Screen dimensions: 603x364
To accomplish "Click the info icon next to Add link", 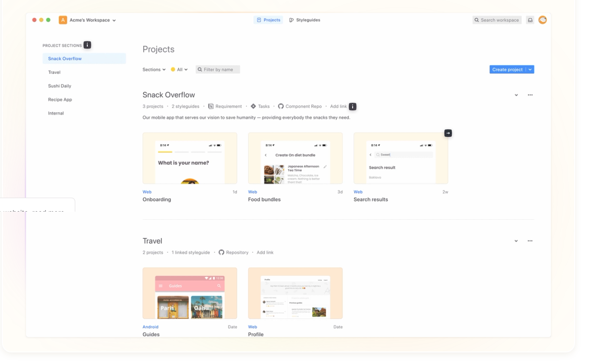I will 353,107.
